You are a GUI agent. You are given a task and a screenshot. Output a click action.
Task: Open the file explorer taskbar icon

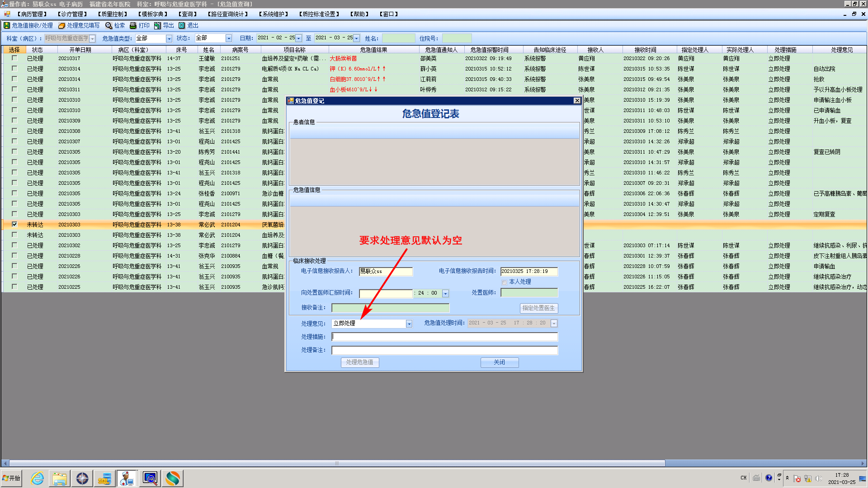(60, 478)
